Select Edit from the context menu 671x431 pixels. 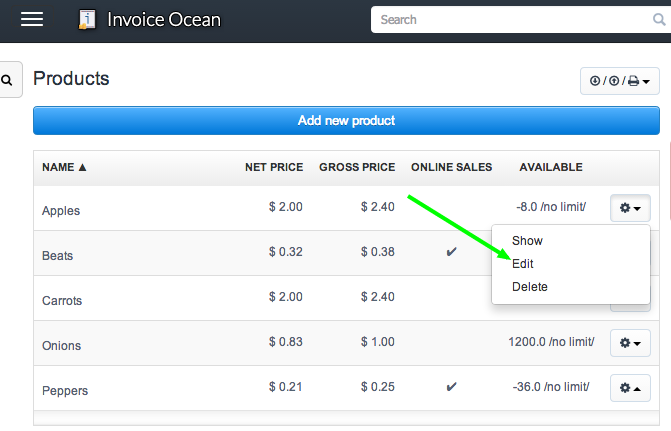(x=523, y=264)
